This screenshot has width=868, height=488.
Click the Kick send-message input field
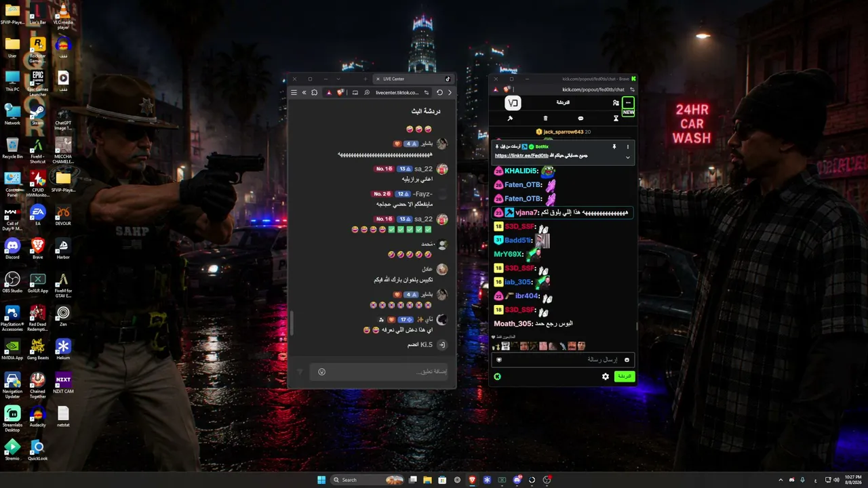(x=563, y=360)
